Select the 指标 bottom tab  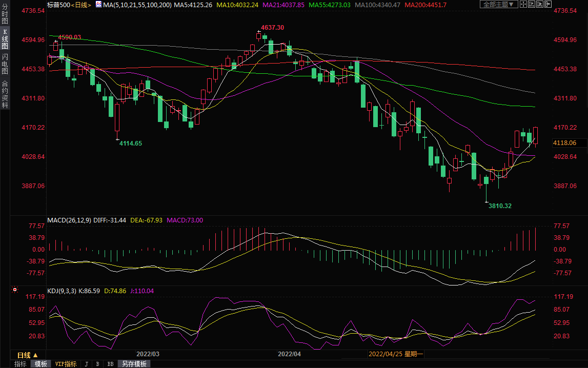click(21, 364)
